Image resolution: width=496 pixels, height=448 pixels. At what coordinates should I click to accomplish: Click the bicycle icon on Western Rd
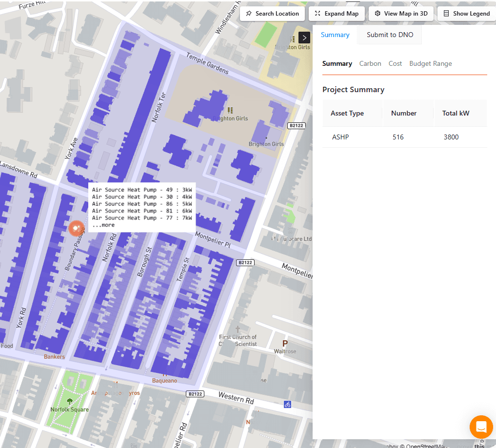tap(287, 404)
